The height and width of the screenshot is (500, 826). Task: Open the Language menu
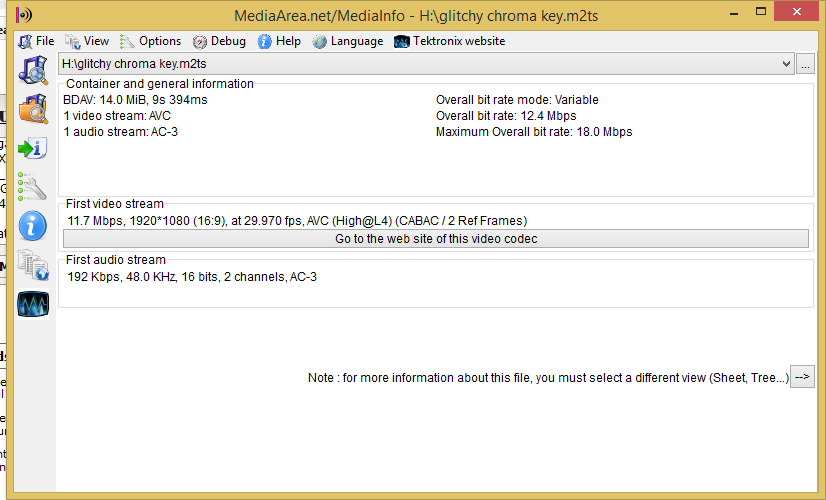348,41
